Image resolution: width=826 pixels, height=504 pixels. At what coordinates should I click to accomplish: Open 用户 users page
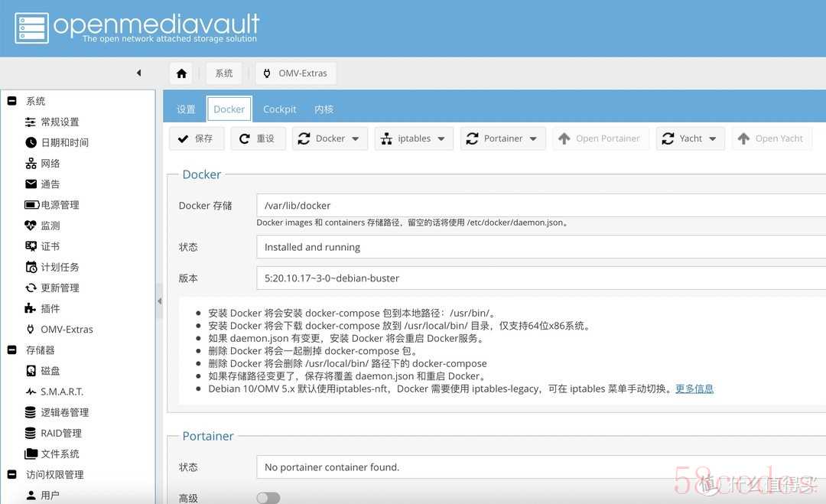[x=43, y=495]
